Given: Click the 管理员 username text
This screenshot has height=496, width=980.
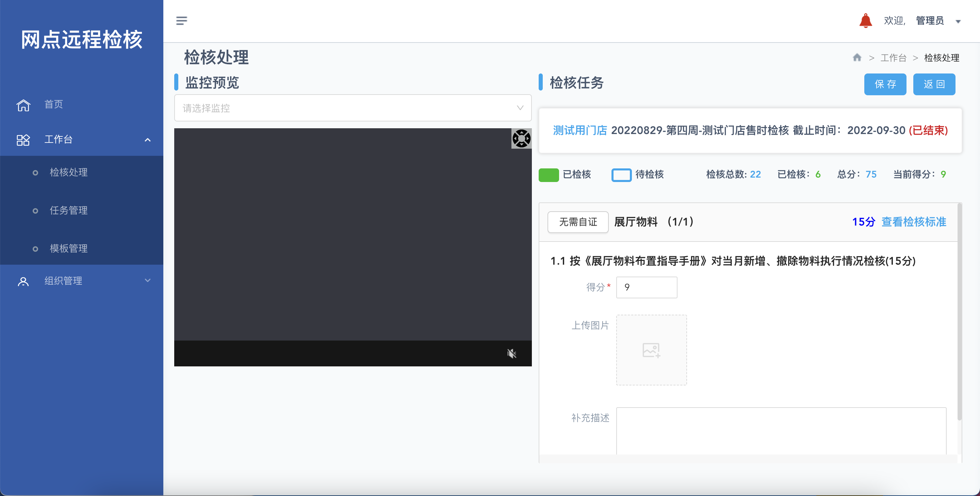Looking at the screenshot, I should coord(930,20).
